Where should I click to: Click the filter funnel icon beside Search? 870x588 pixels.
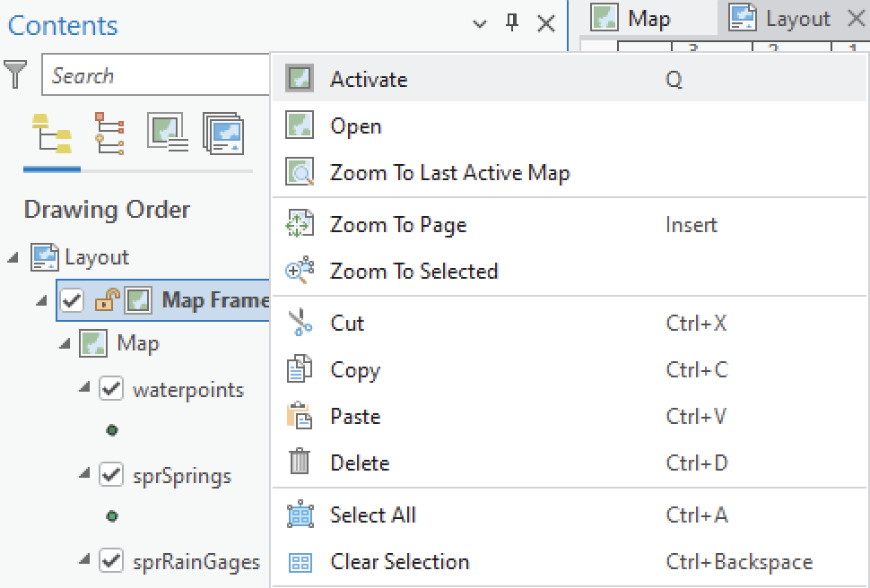(x=17, y=75)
